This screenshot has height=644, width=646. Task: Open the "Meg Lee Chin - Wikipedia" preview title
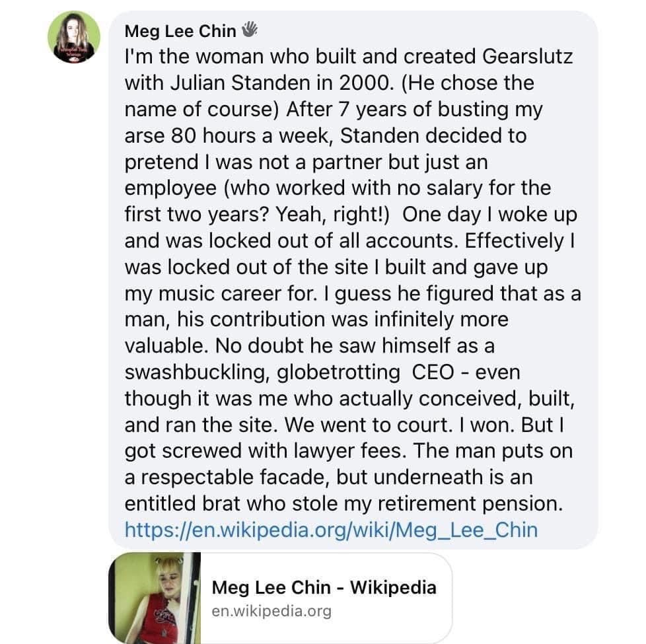pos(324,587)
